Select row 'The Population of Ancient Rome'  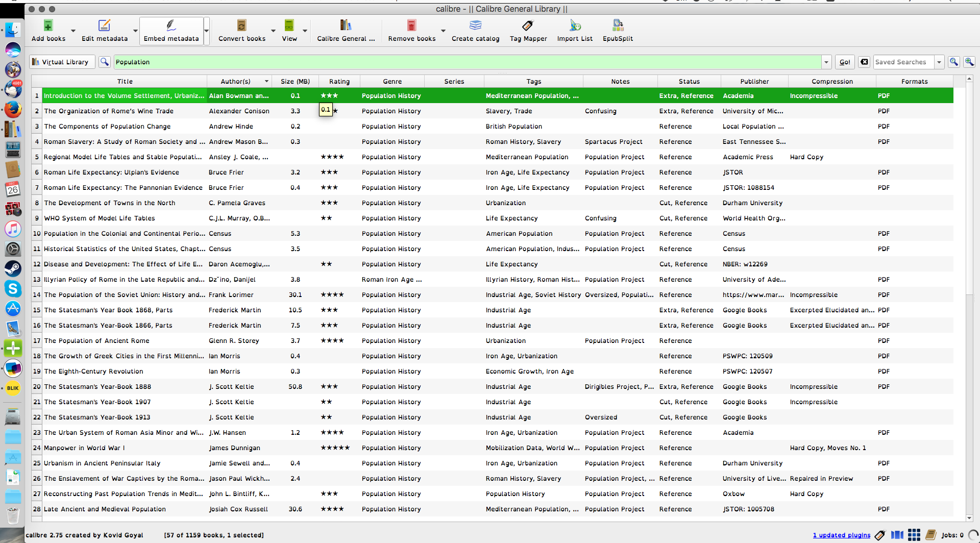(492, 340)
